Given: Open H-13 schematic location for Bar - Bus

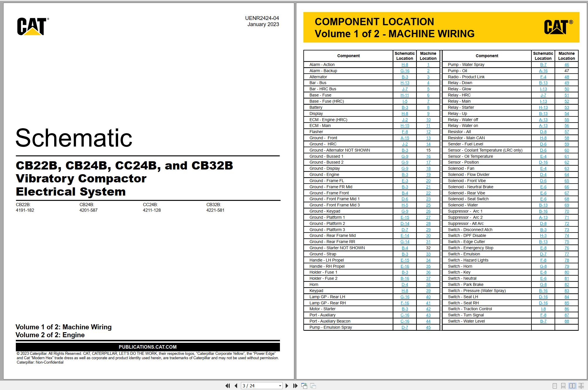Looking at the screenshot, I should tap(405, 83).
